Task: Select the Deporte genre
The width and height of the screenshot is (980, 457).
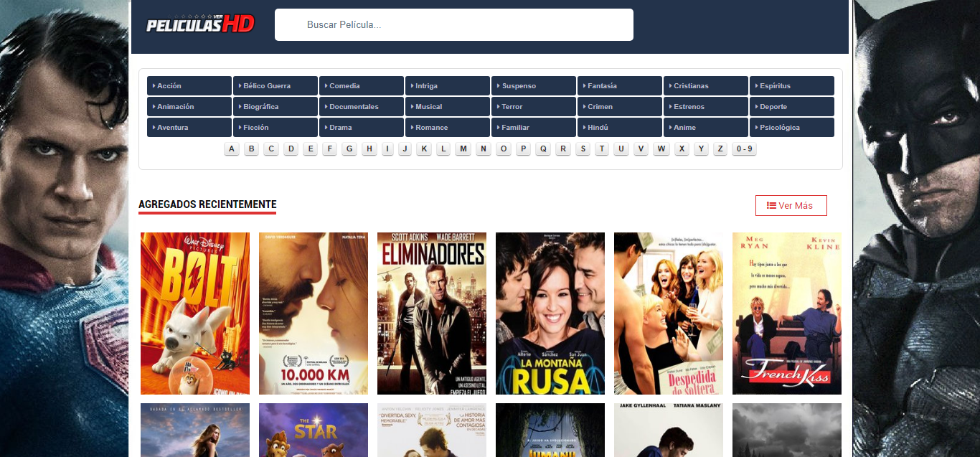Action: click(792, 107)
